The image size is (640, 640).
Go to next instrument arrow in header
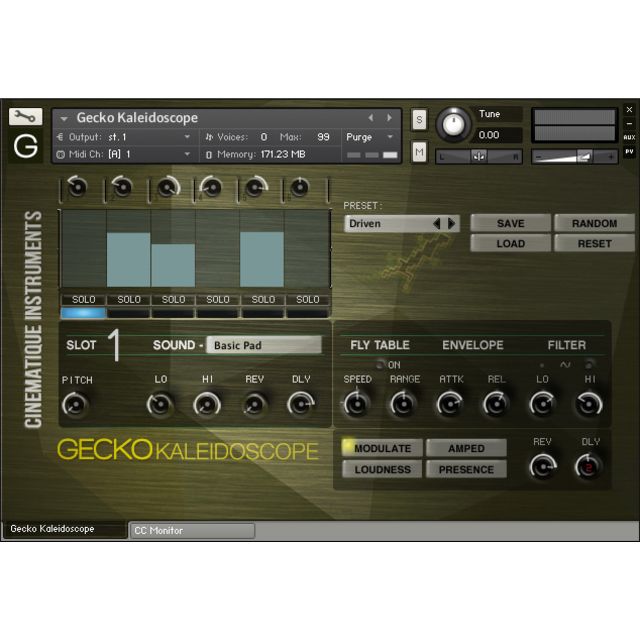tap(389, 118)
